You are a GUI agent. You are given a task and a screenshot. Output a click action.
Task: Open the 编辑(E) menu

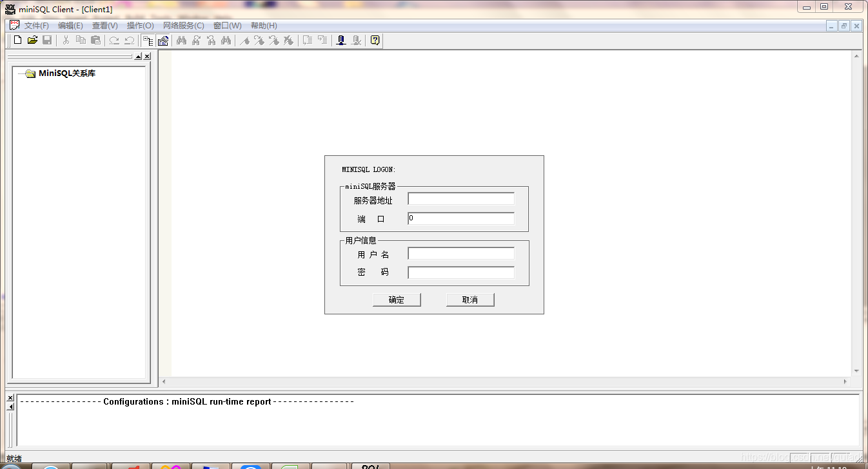(x=70, y=26)
